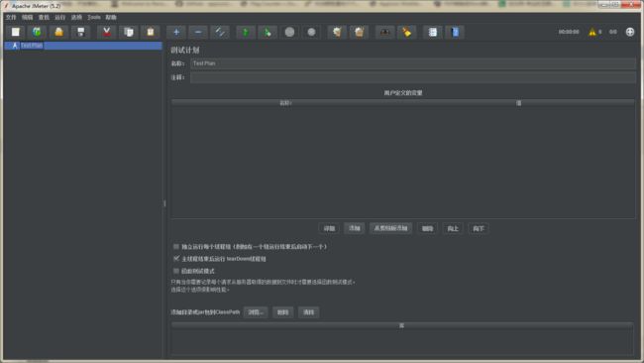Screen dimensions: 644x363
Task: Uncheck run tearDown thread groups checkbox
Action: pos(176,259)
